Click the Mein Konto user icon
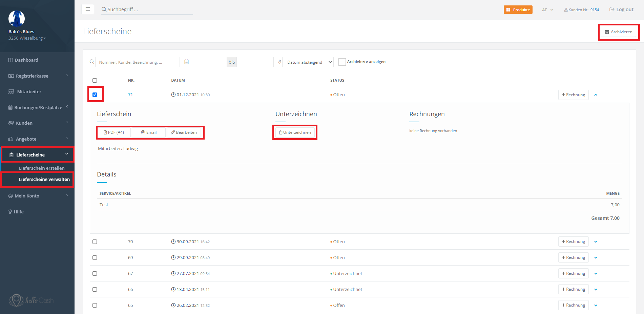This screenshot has width=644, height=314. [11, 196]
